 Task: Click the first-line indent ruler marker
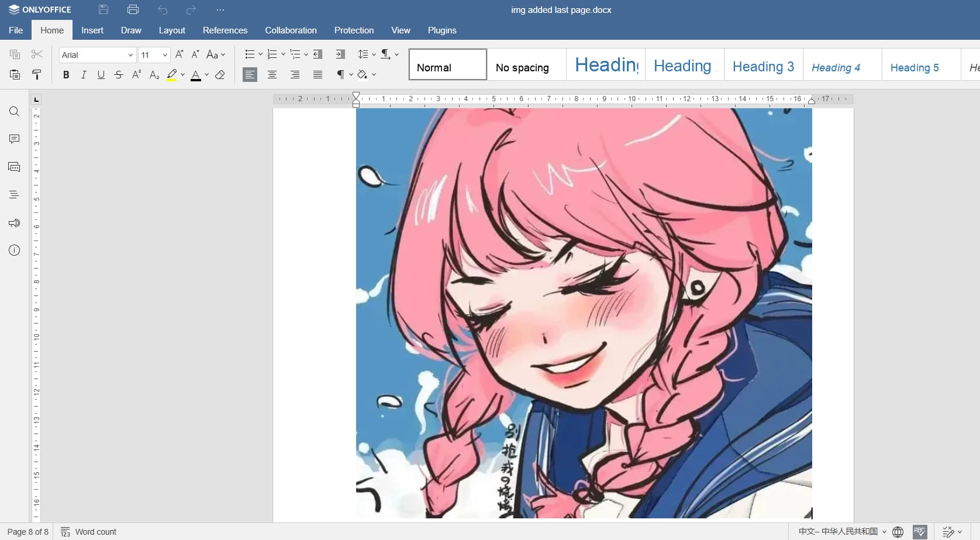[x=356, y=96]
